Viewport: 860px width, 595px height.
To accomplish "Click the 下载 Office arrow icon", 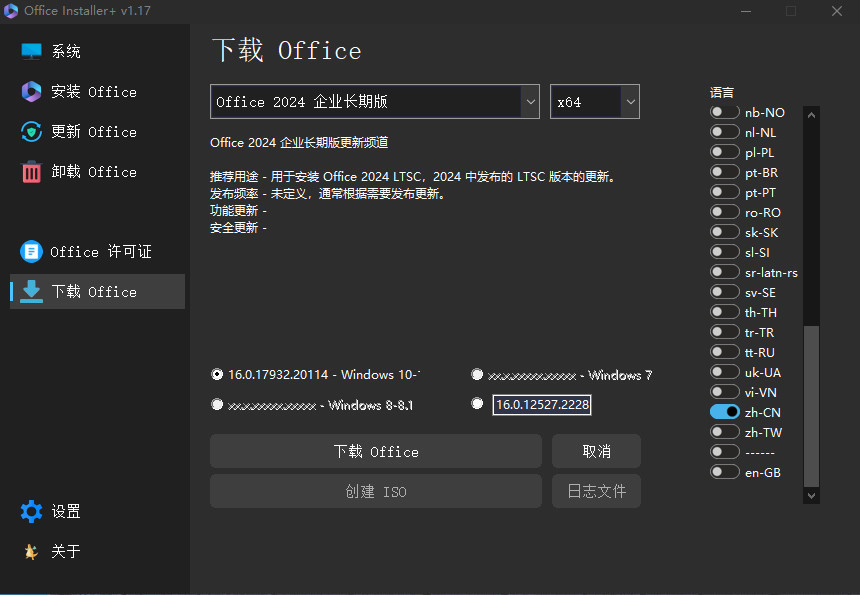I will 31,291.
